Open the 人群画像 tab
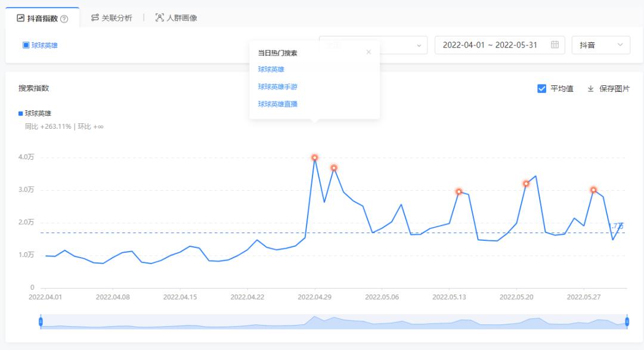The width and height of the screenshot is (644, 350). 176,18
